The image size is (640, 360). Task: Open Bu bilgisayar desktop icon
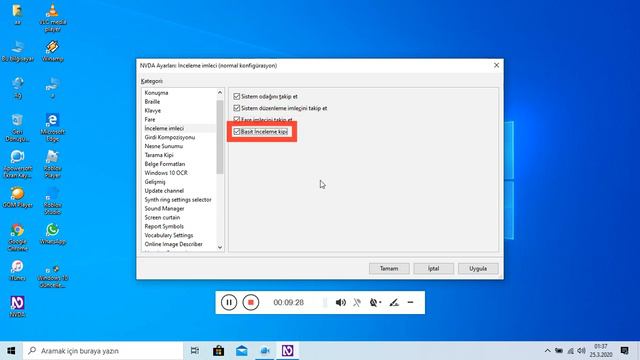18,51
